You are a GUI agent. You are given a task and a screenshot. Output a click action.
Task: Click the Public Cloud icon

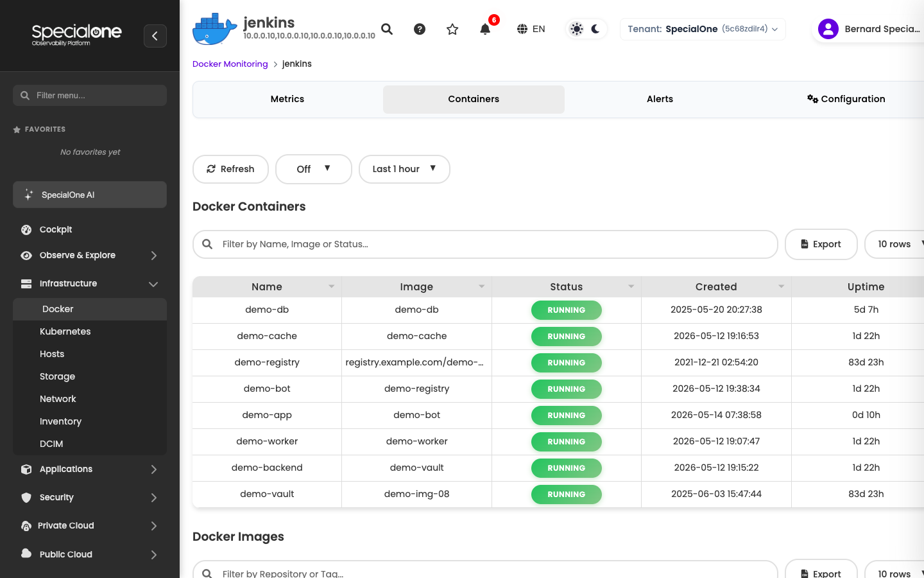pos(26,553)
